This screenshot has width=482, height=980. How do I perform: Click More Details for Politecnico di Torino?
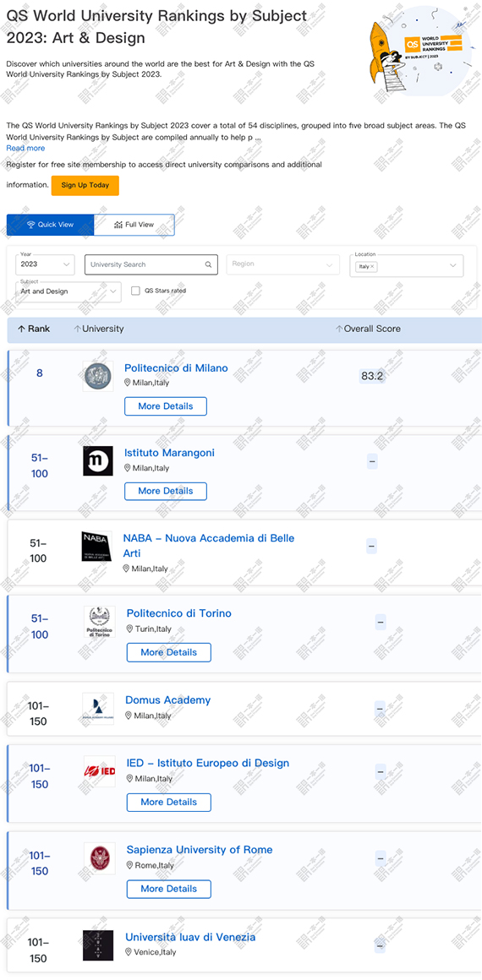(169, 652)
